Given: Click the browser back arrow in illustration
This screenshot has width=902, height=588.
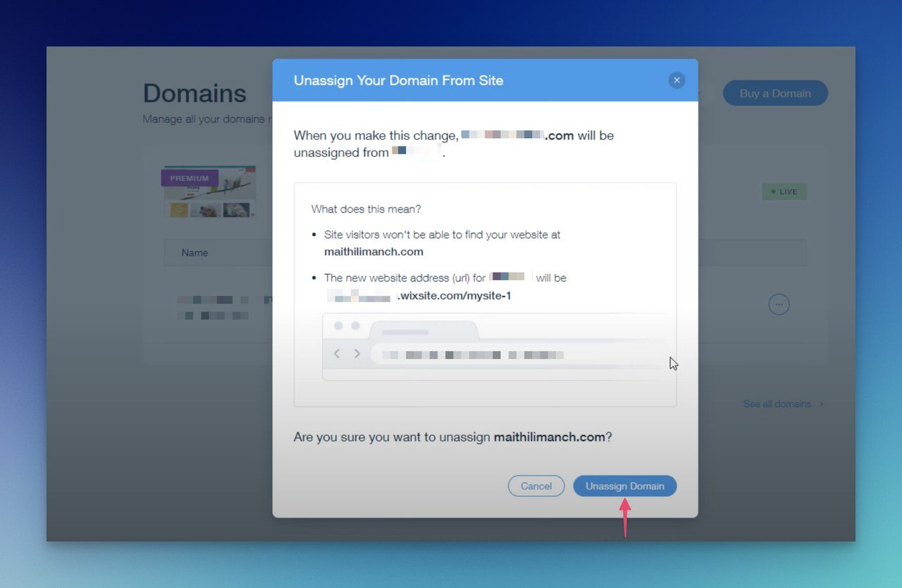Looking at the screenshot, I should tap(337, 354).
